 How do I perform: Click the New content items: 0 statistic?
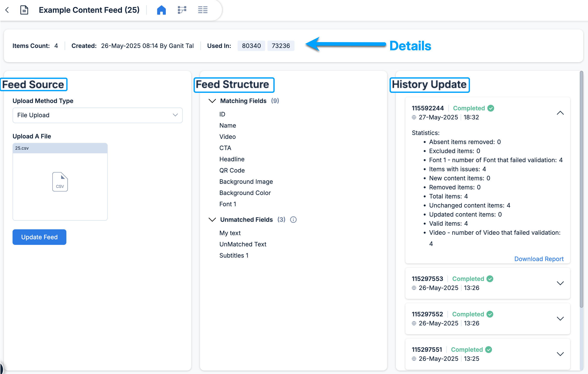(460, 178)
